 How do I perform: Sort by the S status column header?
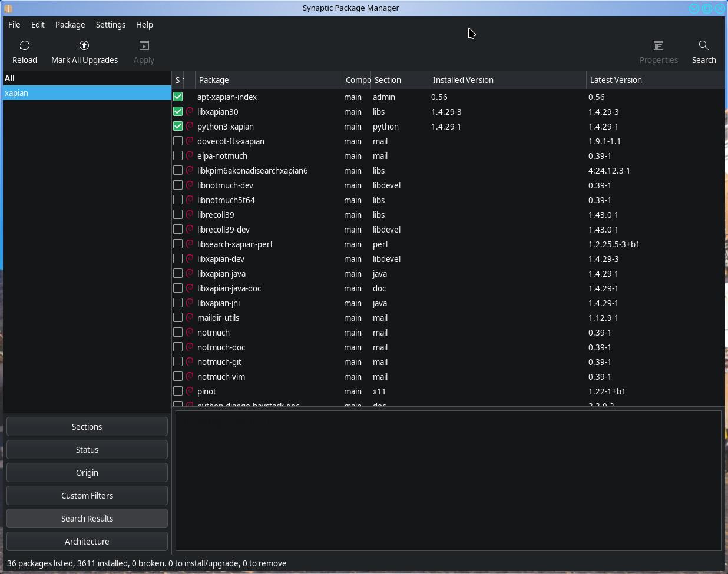[178, 80]
